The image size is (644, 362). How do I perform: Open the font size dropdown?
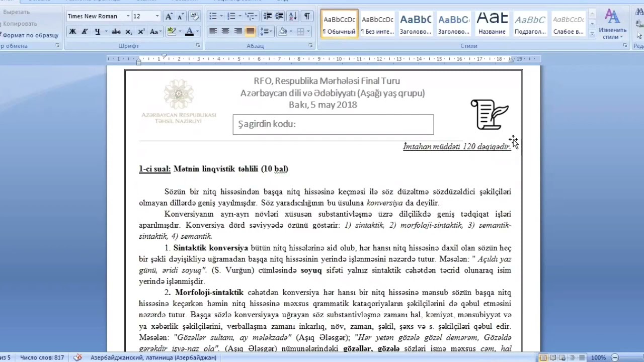(x=157, y=17)
